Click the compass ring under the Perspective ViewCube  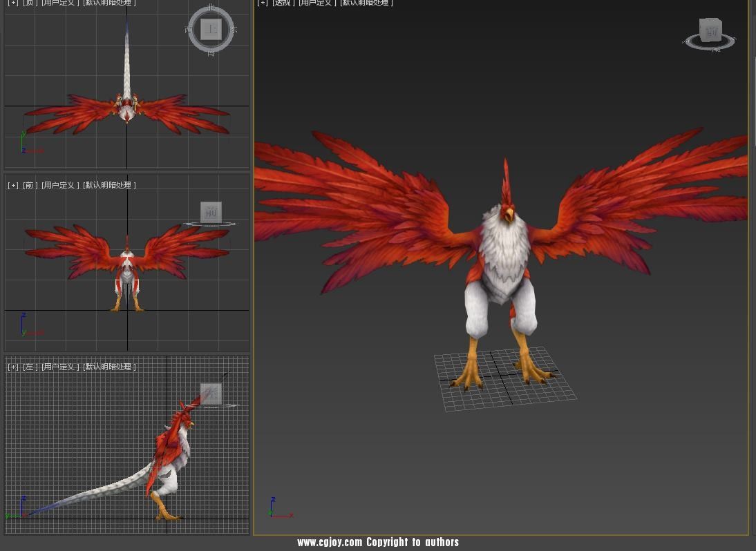pyautogui.click(x=710, y=47)
